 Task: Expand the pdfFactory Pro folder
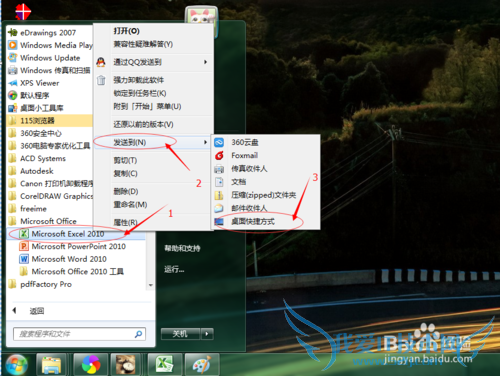click(x=40, y=284)
